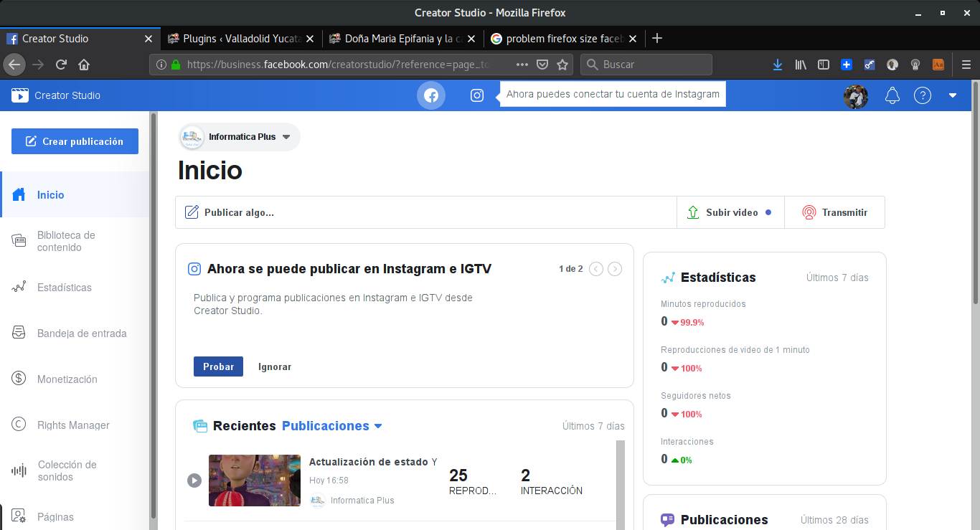This screenshot has height=530, width=980.
Task: Open the Publicaciones dropdown in Recientes
Action: coord(331,425)
